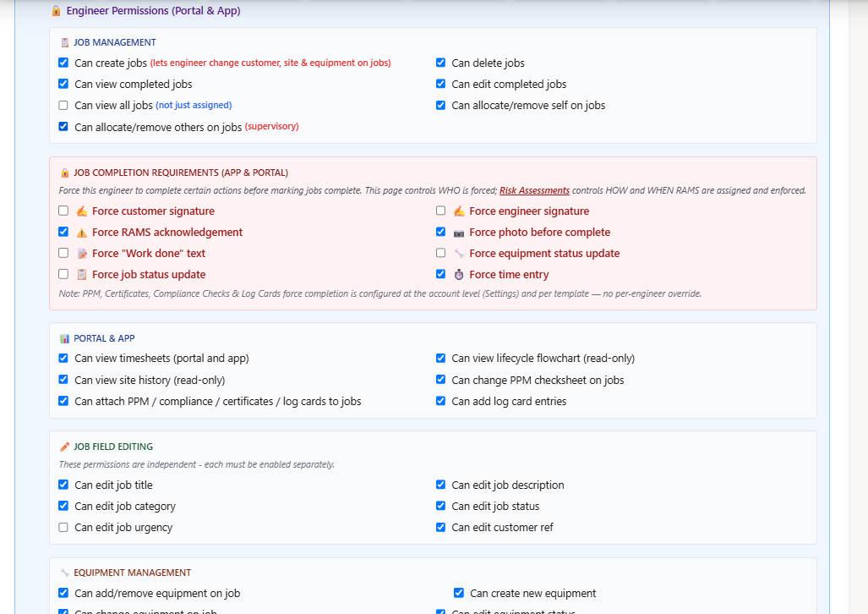Enable Can view all jobs
The height and width of the screenshot is (614, 868).
click(63, 105)
